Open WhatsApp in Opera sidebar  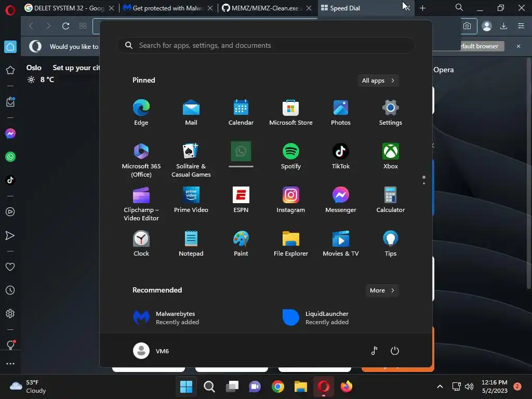10,157
